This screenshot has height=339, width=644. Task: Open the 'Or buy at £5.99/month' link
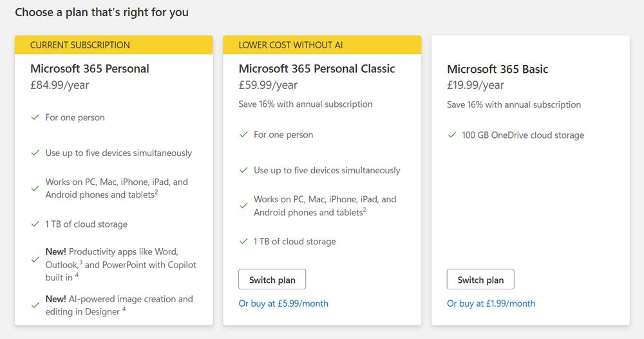click(x=283, y=304)
